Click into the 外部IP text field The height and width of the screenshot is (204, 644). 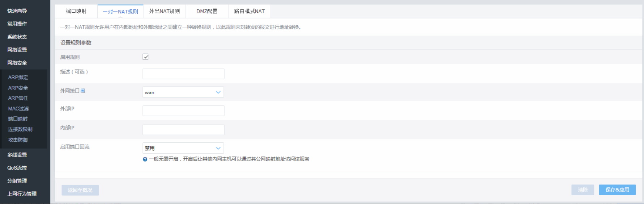pyautogui.click(x=183, y=111)
